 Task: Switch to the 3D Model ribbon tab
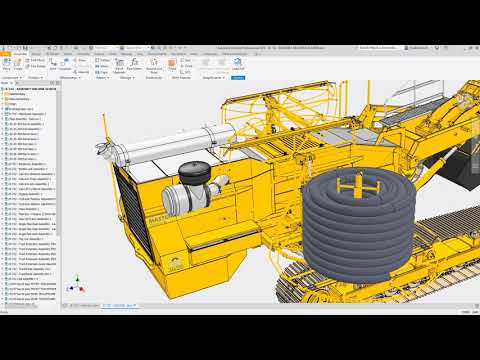pos(52,54)
